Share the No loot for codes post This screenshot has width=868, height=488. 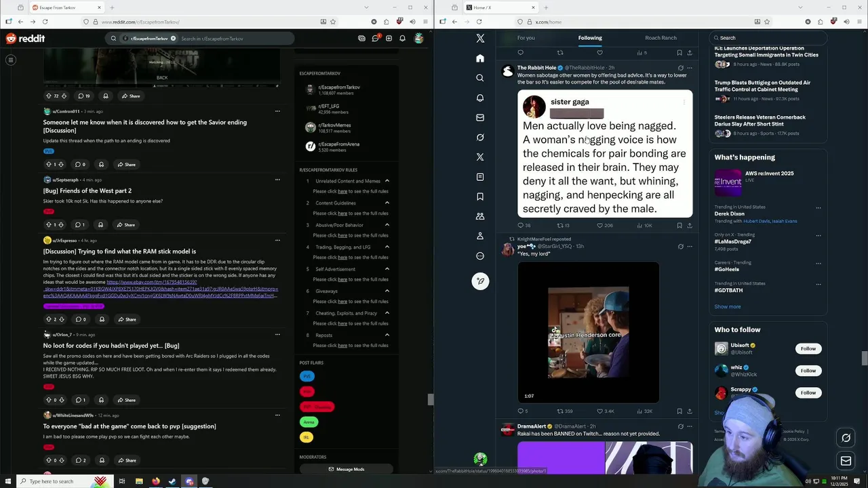click(126, 400)
